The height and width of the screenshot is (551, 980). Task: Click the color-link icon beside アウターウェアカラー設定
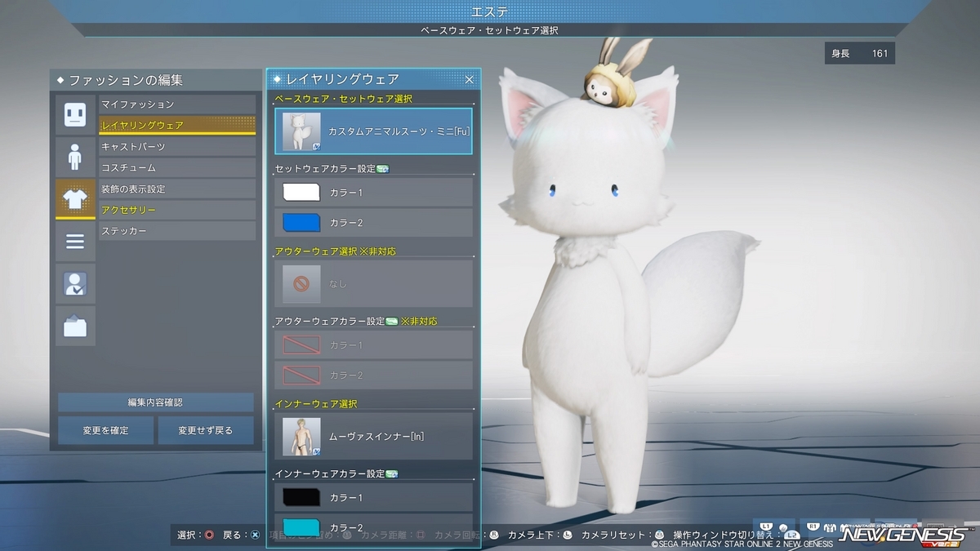tap(391, 322)
